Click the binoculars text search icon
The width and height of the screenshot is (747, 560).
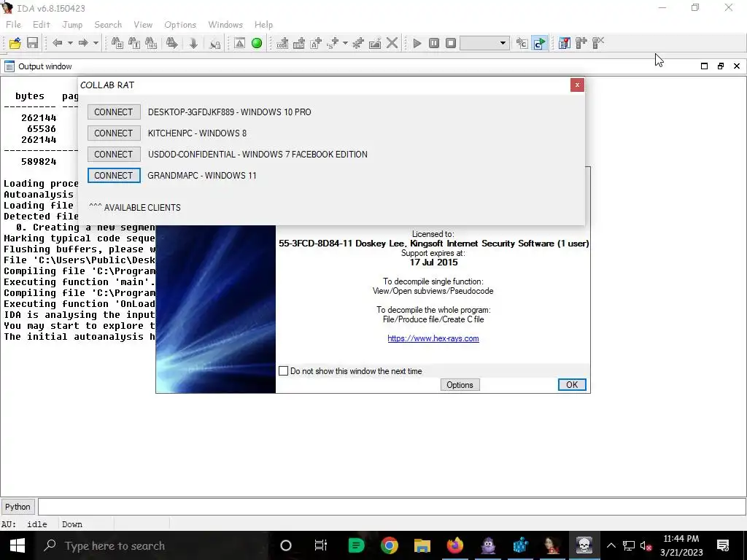[134, 43]
